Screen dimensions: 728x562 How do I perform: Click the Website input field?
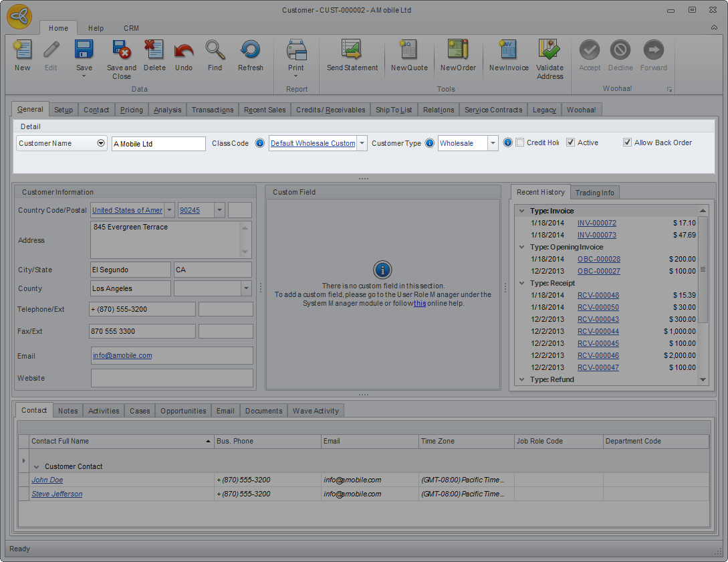[x=172, y=378]
